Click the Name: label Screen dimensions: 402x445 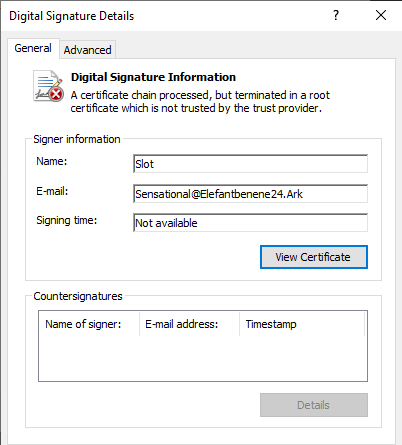(52, 161)
